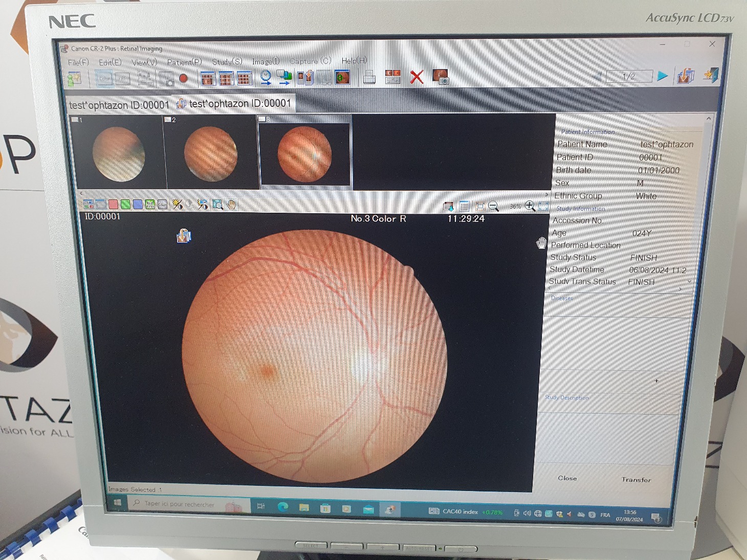Click the export images folder icon
The image size is (747, 560).
(x=685, y=76)
